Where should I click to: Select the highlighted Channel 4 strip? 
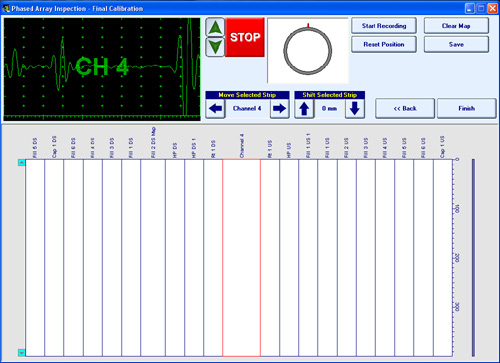pos(242,258)
